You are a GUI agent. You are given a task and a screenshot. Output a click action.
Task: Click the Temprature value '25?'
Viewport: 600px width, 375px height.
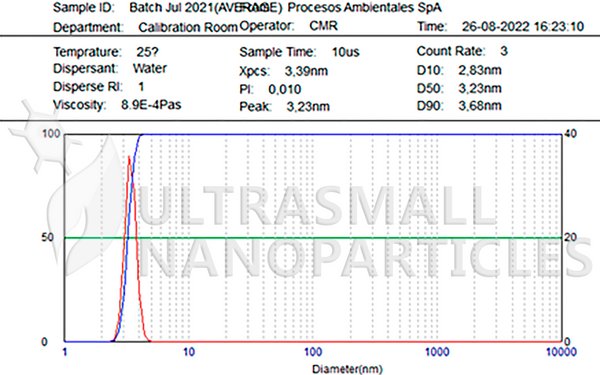coord(147,52)
